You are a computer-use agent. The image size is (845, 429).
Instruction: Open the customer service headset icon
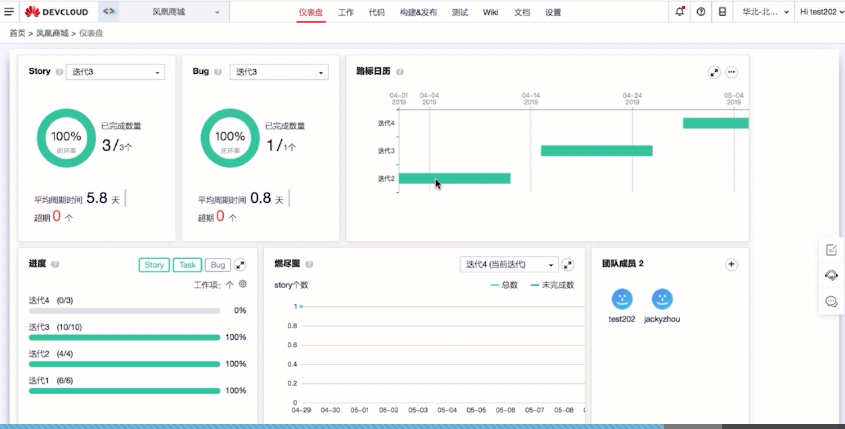coord(831,275)
